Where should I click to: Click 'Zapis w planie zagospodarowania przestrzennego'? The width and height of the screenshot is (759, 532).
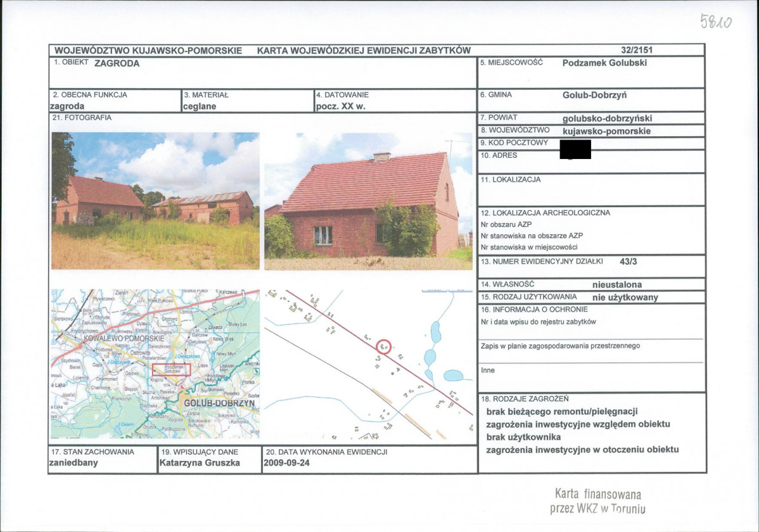tap(560, 346)
